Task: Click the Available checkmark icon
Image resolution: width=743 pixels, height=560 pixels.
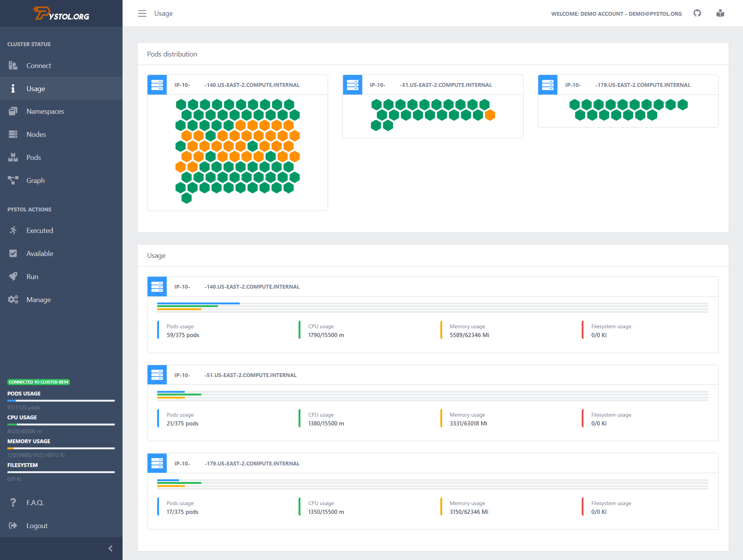Action: [13, 253]
